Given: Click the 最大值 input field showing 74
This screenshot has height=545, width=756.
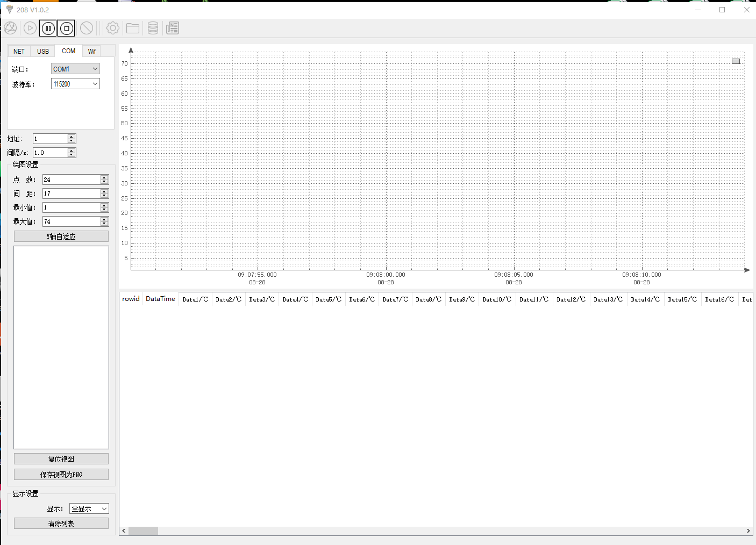Looking at the screenshot, I should (x=72, y=221).
